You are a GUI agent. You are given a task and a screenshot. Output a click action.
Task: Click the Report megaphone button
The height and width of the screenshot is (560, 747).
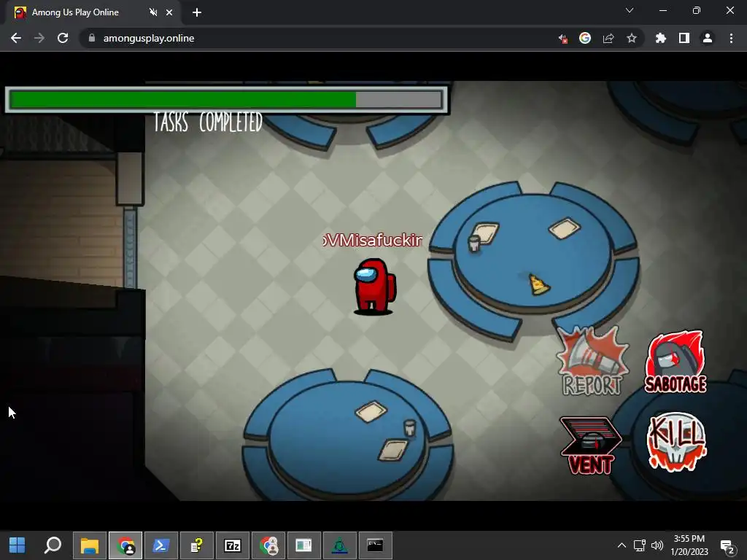pyautogui.click(x=592, y=360)
